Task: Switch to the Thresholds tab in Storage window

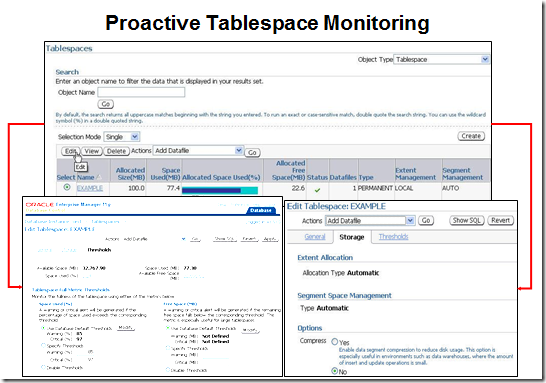Action: click(393, 237)
